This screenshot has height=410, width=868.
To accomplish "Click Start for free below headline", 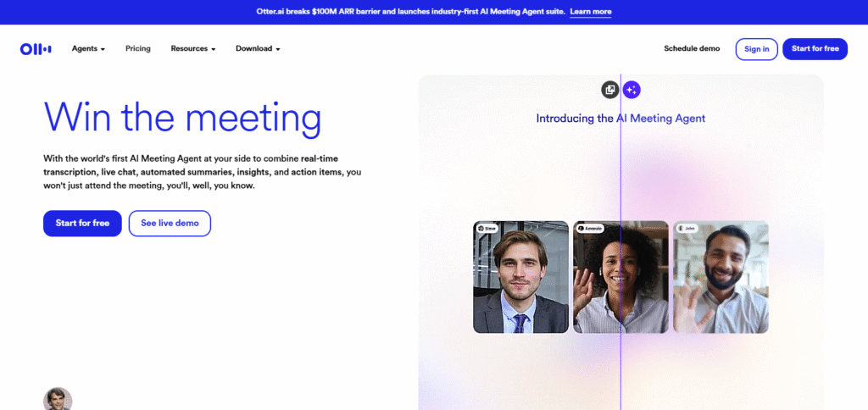I will pos(82,224).
